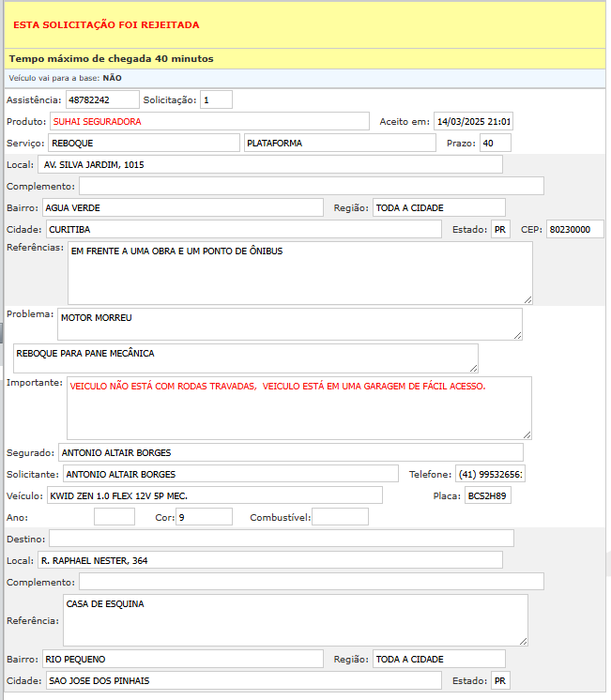Click the Placa field showing BCS2H89

(488, 495)
